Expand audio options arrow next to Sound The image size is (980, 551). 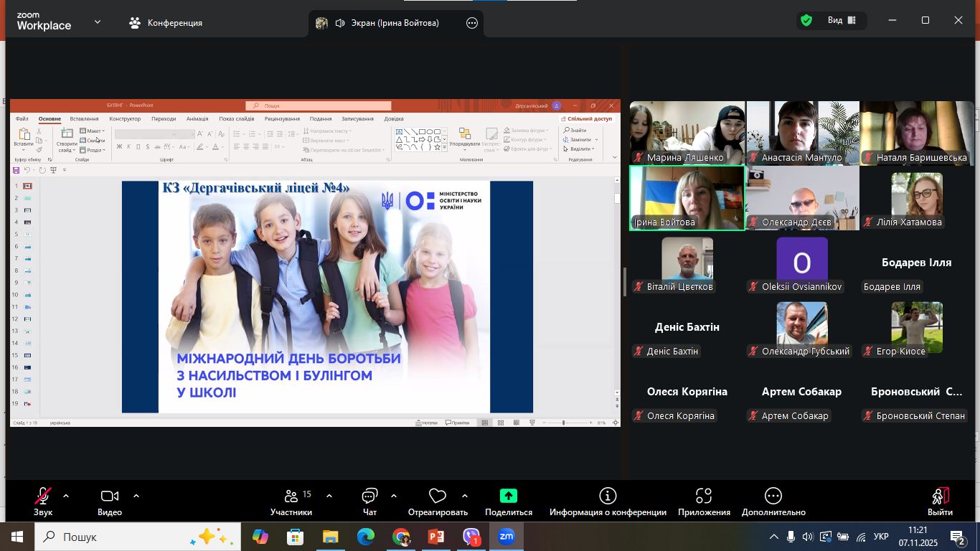[66, 496]
